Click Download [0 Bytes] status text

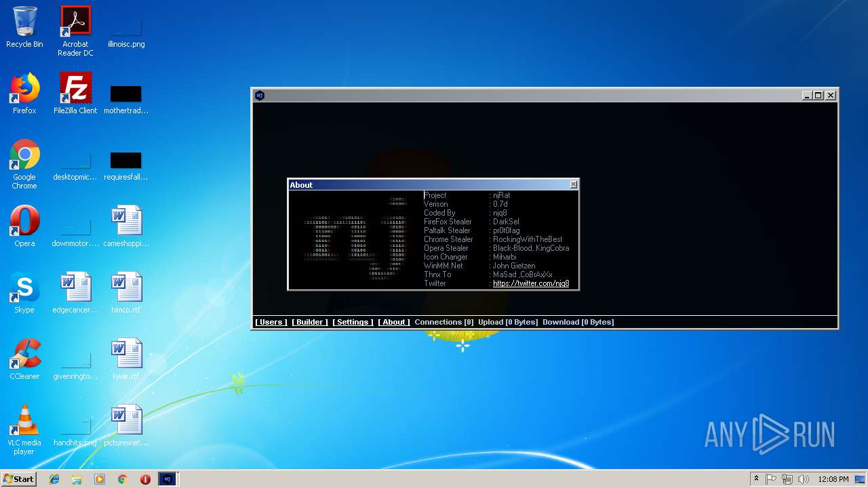578,322
